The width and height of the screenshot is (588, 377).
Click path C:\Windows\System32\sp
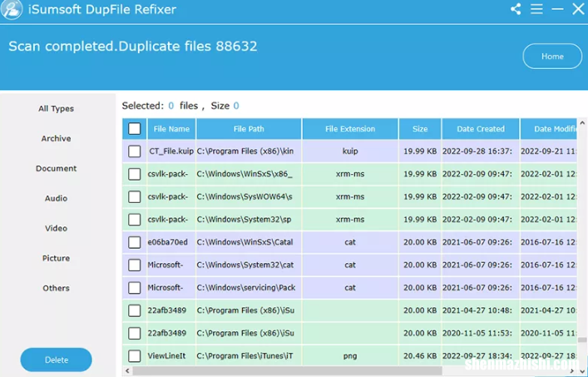coord(244,220)
